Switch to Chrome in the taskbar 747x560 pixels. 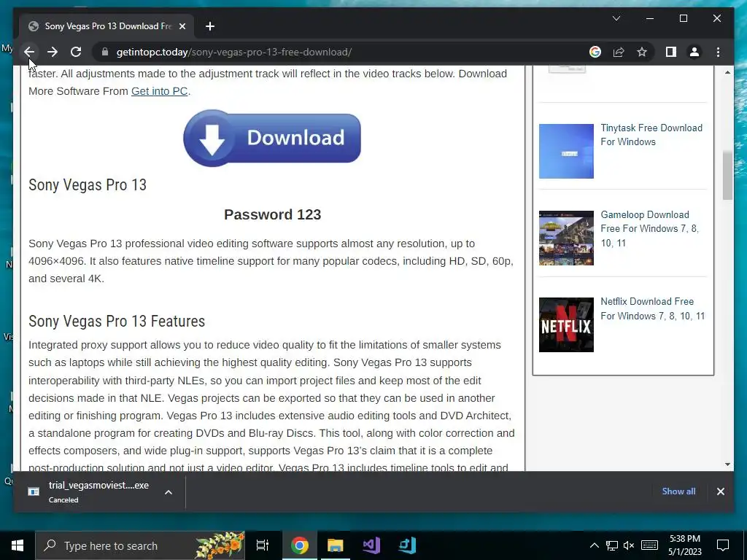(x=300, y=545)
